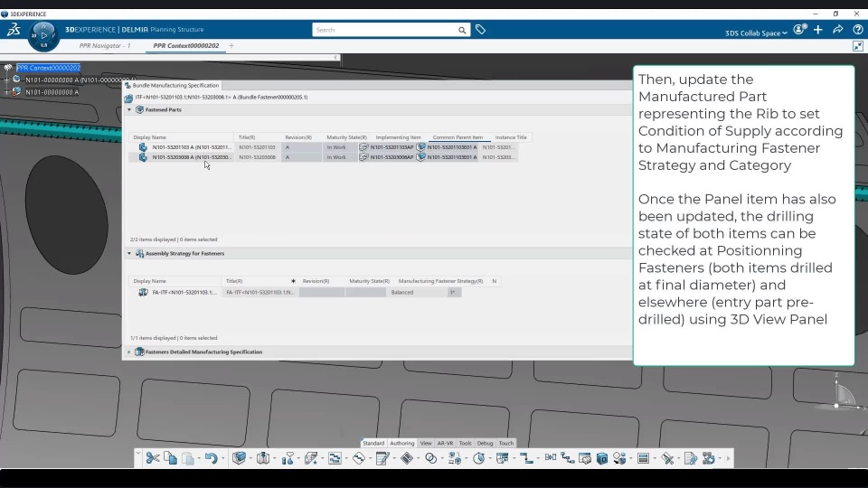The height and width of the screenshot is (488, 868).
Task: Click the striped diamond icon in bottom toolbar
Action: point(407,458)
